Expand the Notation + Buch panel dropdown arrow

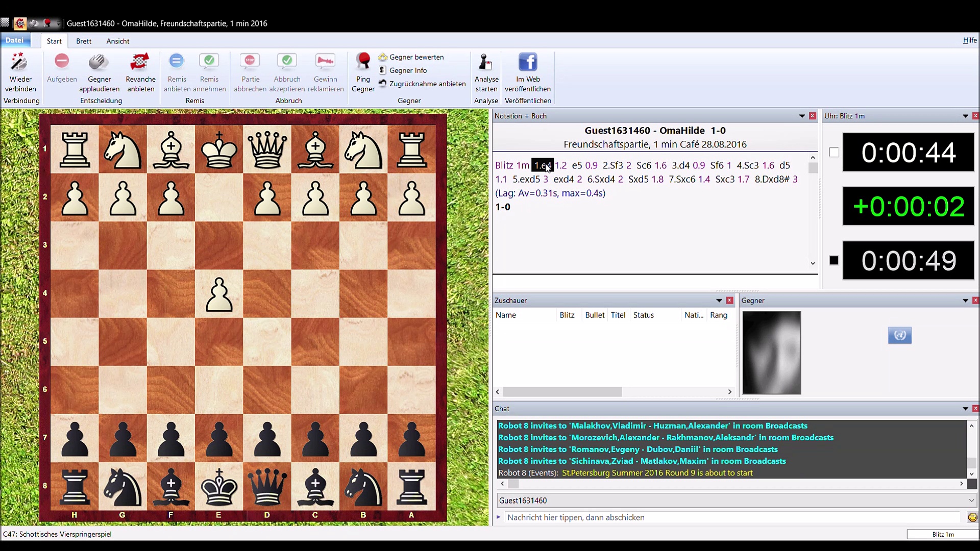click(802, 116)
